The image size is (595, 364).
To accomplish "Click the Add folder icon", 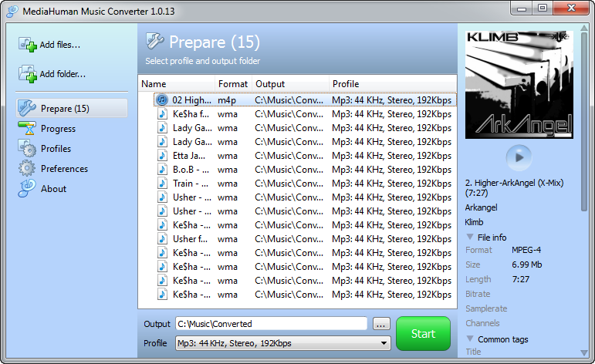I will (x=28, y=73).
